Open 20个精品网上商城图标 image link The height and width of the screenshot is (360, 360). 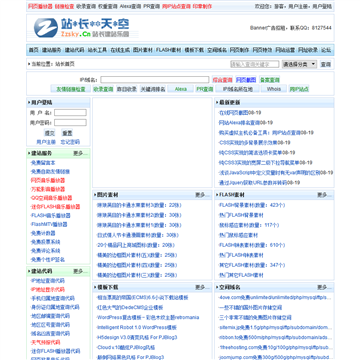tap(136, 245)
